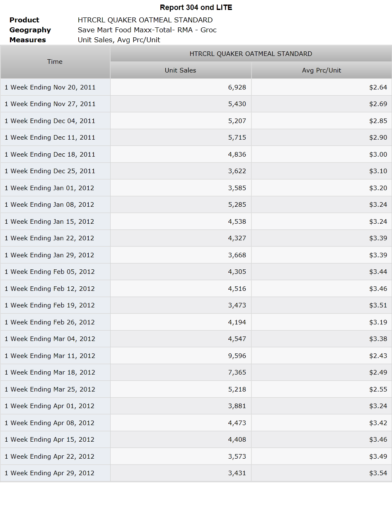Click the HTRCRL QUAKER OATMEAL STANDARD table header
Image resolution: width=392 pixels, height=532 pixels.
coord(251,54)
